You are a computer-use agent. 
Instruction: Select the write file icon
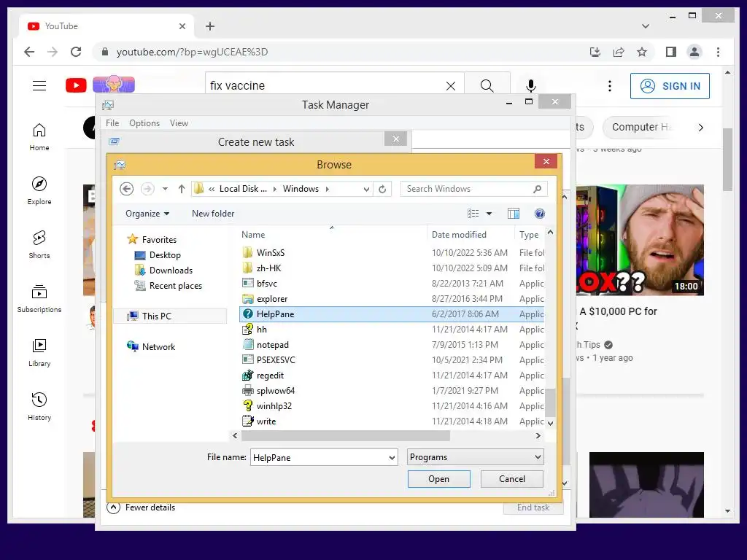[x=248, y=421]
